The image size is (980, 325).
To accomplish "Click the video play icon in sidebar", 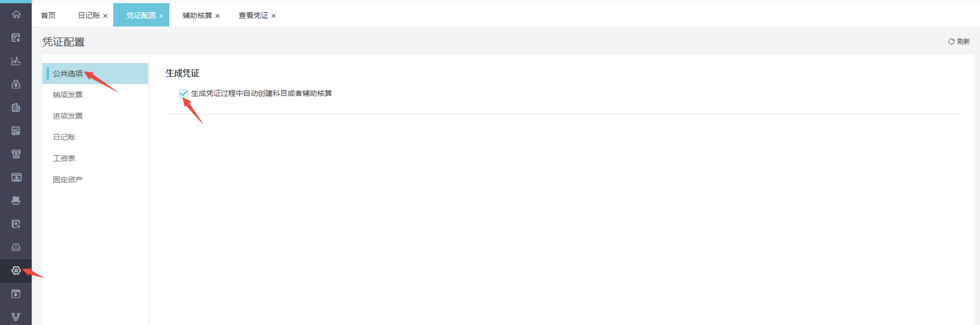I will coord(16,294).
